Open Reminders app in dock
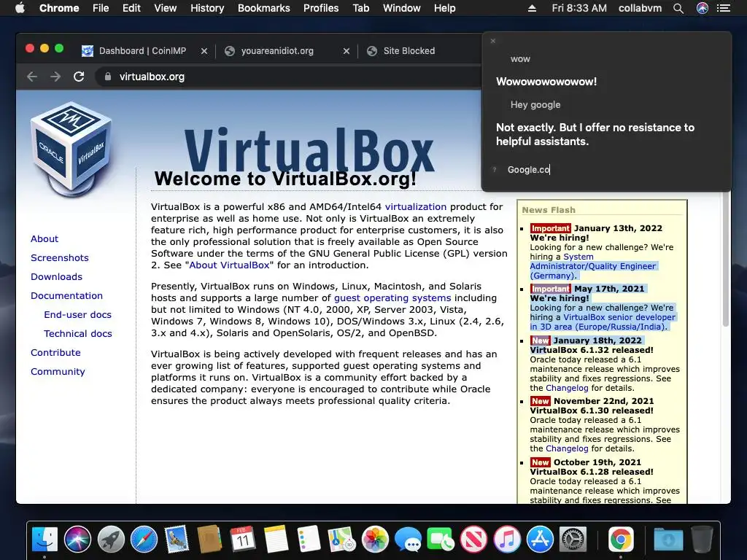This screenshot has width=747, height=560. pyautogui.click(x=309, y=540)
